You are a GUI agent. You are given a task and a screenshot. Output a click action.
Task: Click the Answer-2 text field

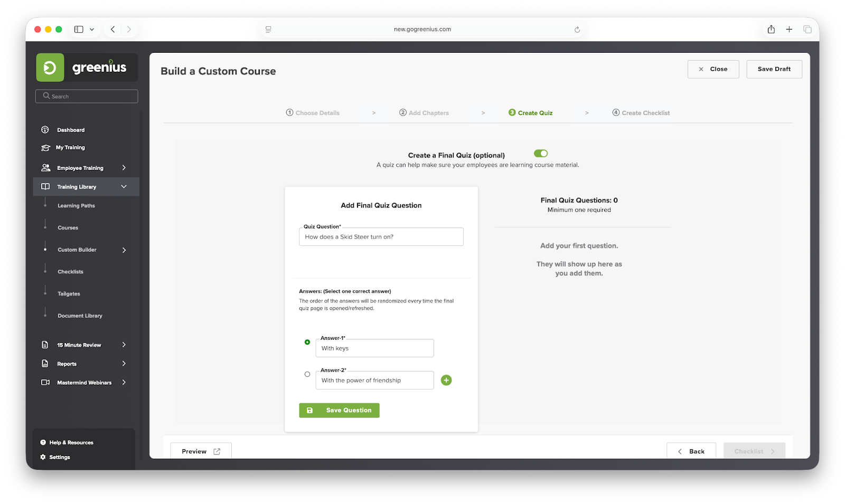[x=375, y=381]
